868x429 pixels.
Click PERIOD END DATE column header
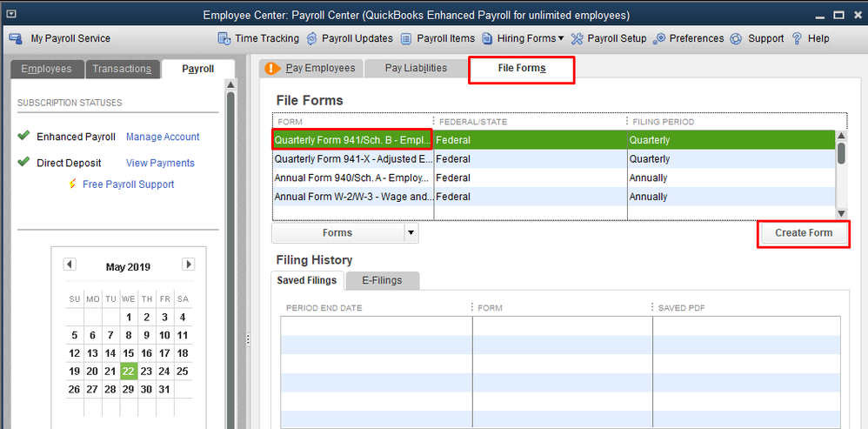pyautogui.click(x=376, y=308)
